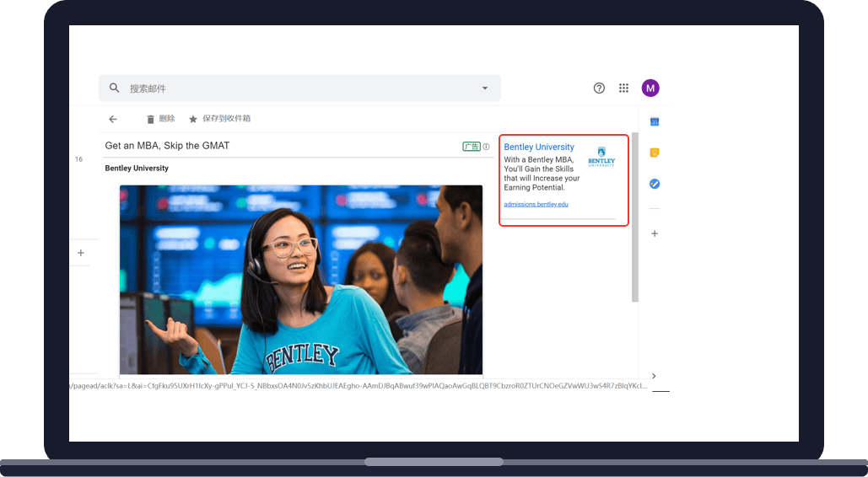The image size is (868, 477).
Task: Click the ad info circle icon
Action: pyautogui.click(x=486, y=147)
